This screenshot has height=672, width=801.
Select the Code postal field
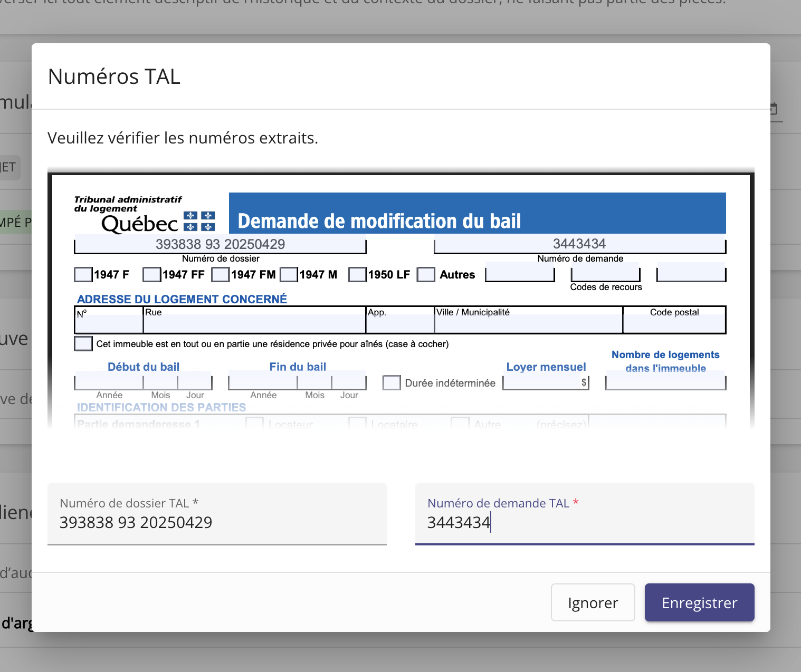pos(674,324)
